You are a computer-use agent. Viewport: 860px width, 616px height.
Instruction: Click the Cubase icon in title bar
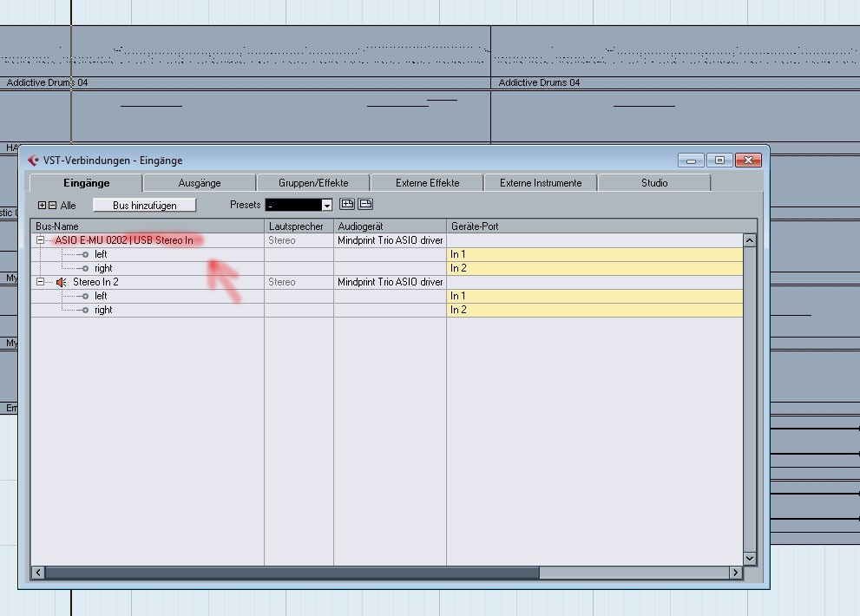click(x=34, y=161)
